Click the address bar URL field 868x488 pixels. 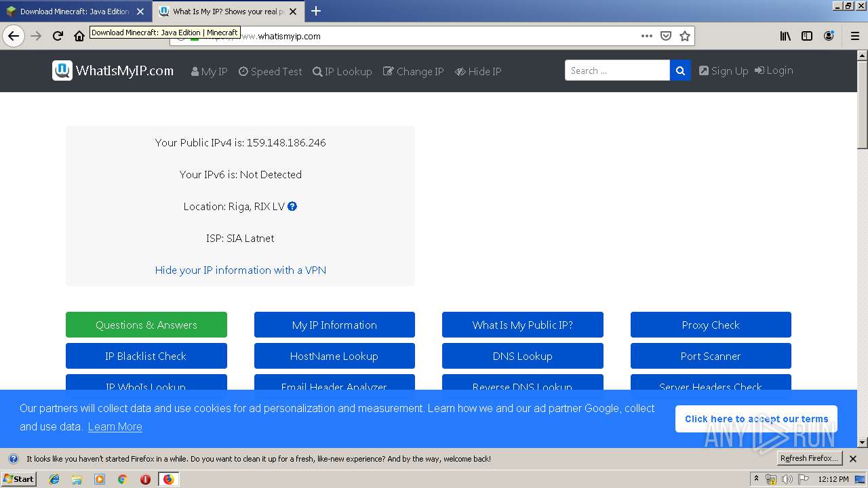tap(431, 36)
